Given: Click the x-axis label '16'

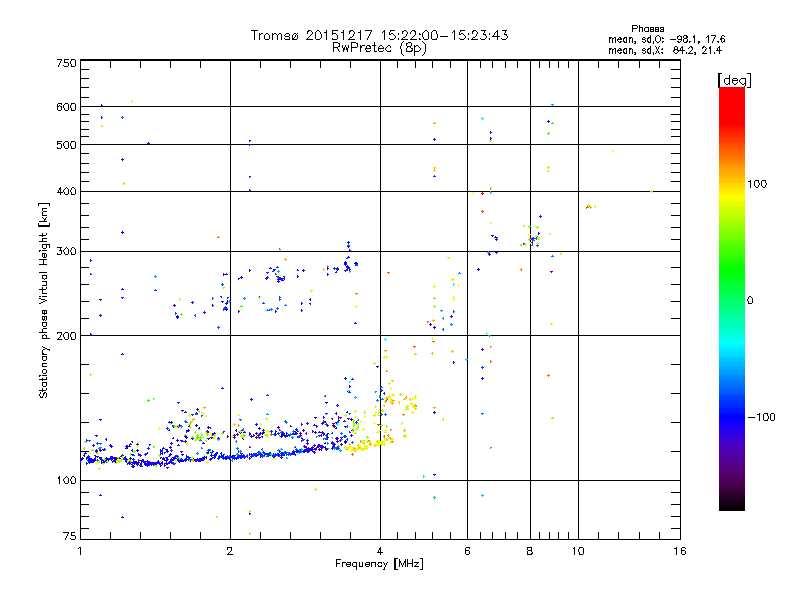Looking at the screenshot, I should (680, 551).
